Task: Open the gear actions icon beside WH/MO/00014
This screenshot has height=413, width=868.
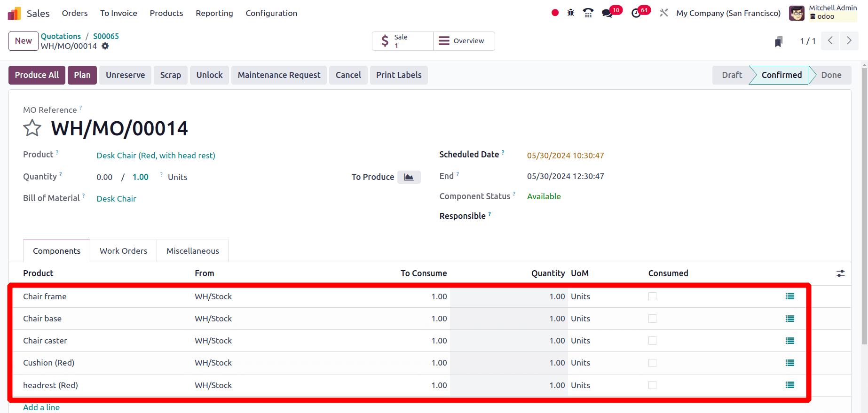Action: tap(105, 46)
